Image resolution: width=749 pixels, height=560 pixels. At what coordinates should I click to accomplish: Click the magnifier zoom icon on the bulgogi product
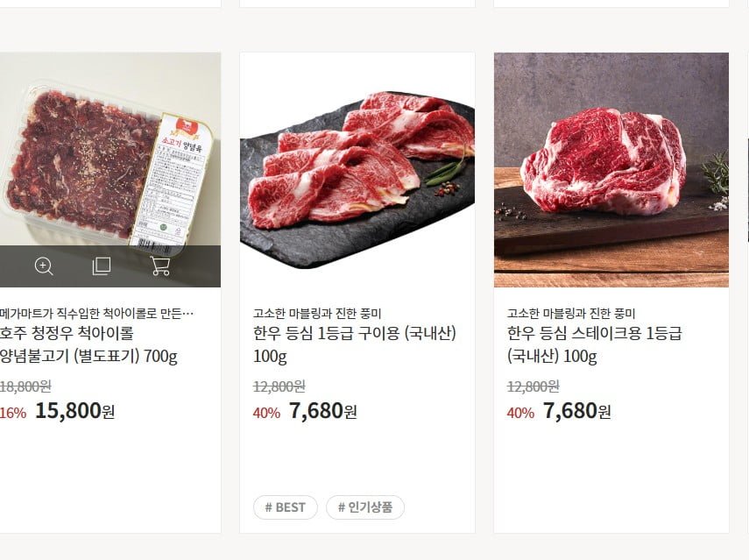pyautogui.click(x=44, y=266)
